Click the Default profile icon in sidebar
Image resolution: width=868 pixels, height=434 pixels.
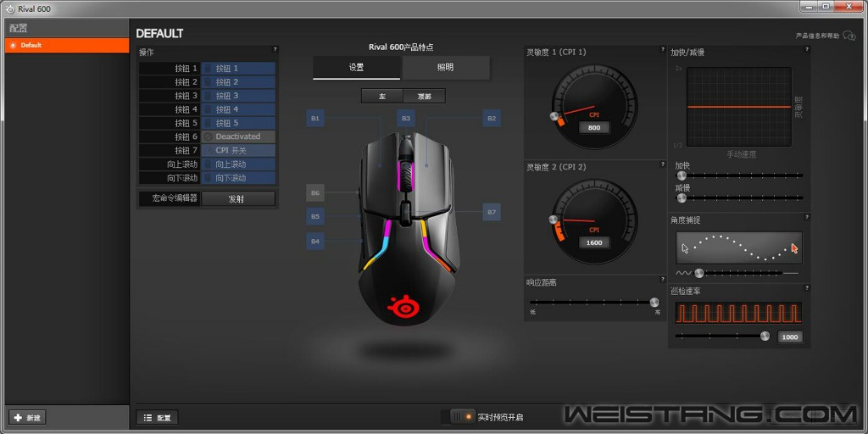[14, 46]
